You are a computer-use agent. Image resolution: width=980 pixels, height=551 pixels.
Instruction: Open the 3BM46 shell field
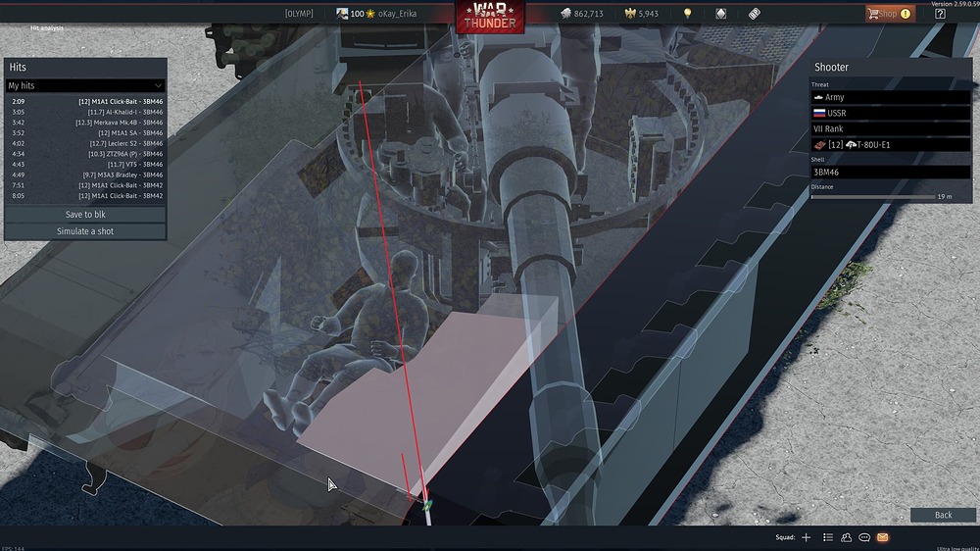click(x=891, y=172)
